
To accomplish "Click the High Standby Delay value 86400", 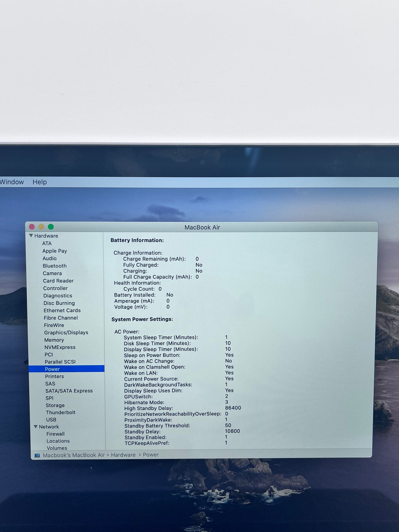I will (233, 408).
